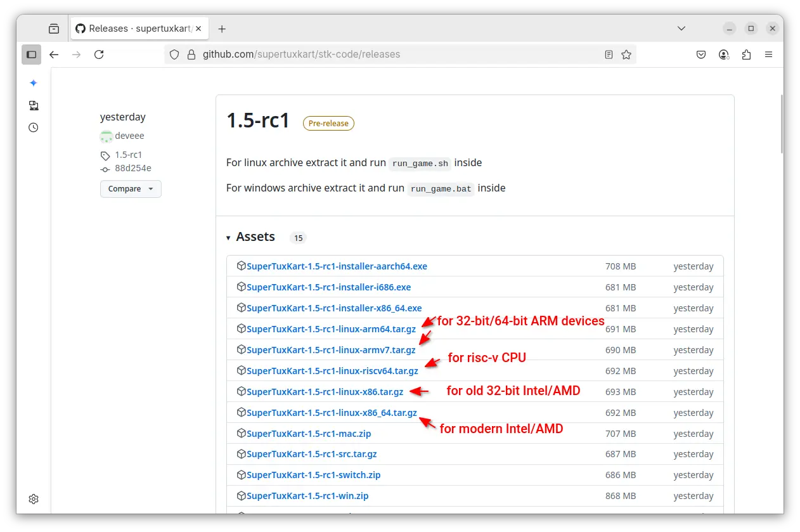Viewport: 800px width, 532px height.
Task: Download SuperTuxKart-1.5-rc1-mac.zip
Action: click(x=309, y=434)
